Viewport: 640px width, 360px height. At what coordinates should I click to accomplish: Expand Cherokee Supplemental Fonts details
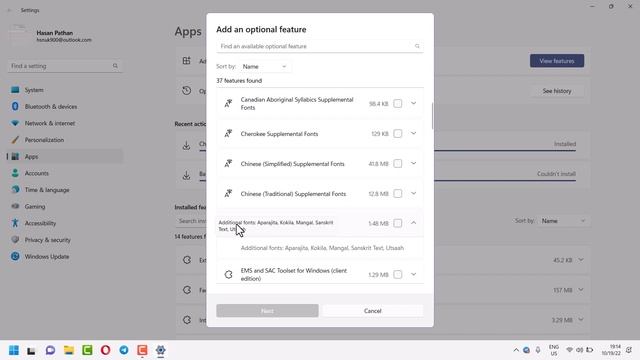(413, 133)
